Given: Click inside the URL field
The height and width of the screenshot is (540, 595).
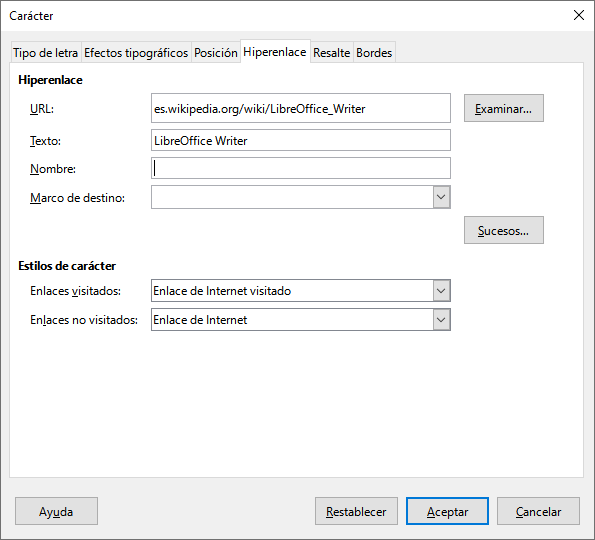Looking at the screenshot, I should 301,108.
